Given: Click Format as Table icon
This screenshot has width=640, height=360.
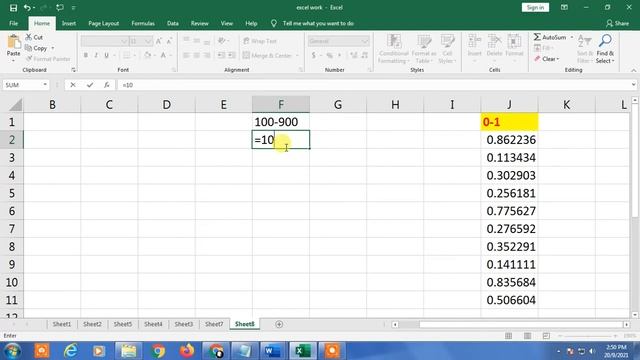Looking at the screenshot, I should [424, 49].
